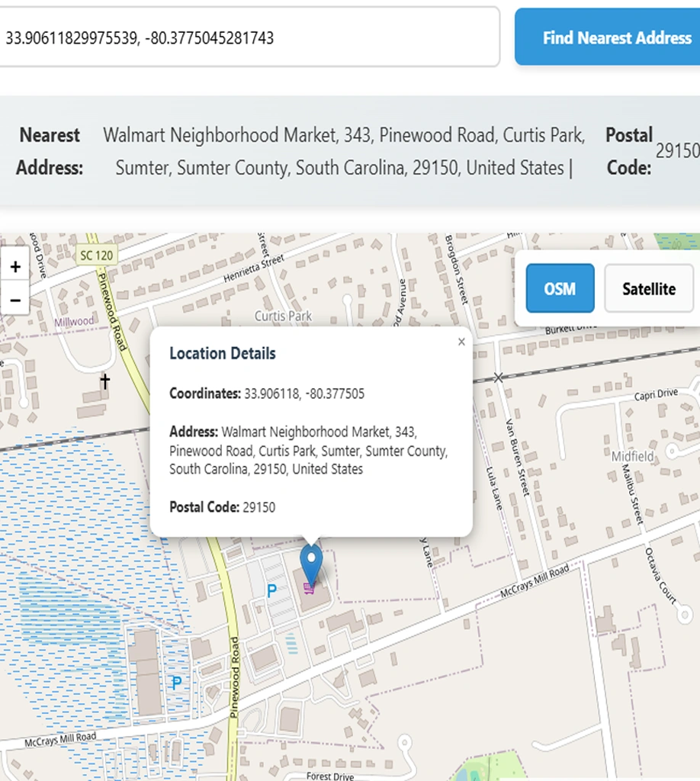Click the Curtis Park neighborhood label

pos(284,316)
